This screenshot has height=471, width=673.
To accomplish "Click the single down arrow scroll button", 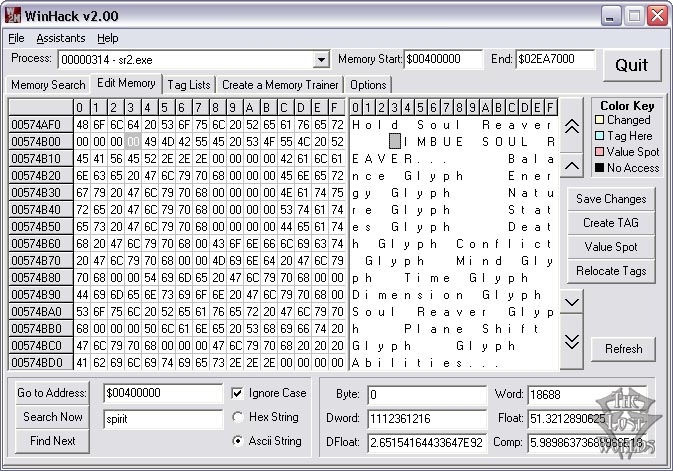I will coord(572,302).
